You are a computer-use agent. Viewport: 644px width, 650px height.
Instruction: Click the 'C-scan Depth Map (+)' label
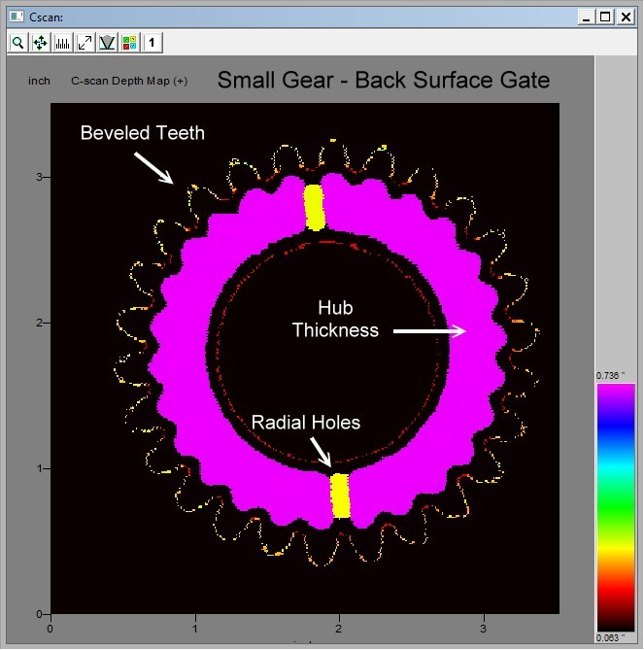point(129,81)
